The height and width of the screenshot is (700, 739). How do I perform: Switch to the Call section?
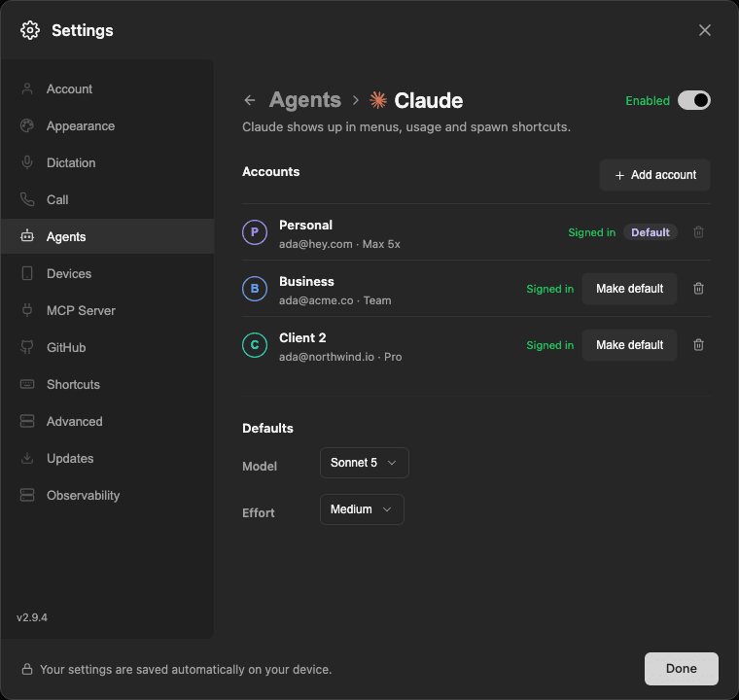pos(108,199)
